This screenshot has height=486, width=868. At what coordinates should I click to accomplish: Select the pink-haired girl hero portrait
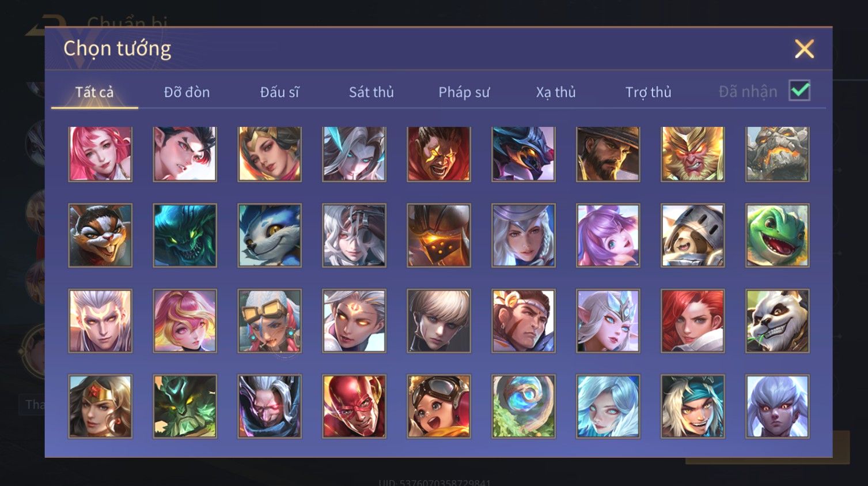click(100, 154)
